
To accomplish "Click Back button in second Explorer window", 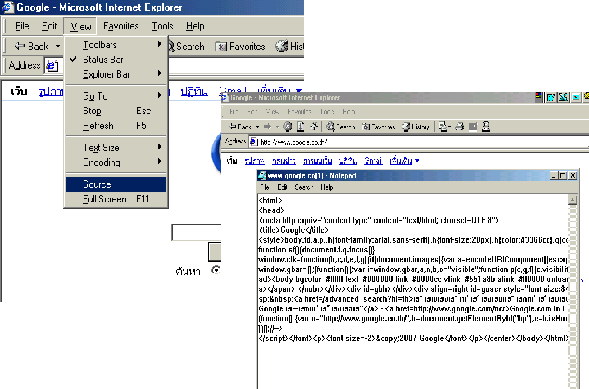I will pos(240,127).
